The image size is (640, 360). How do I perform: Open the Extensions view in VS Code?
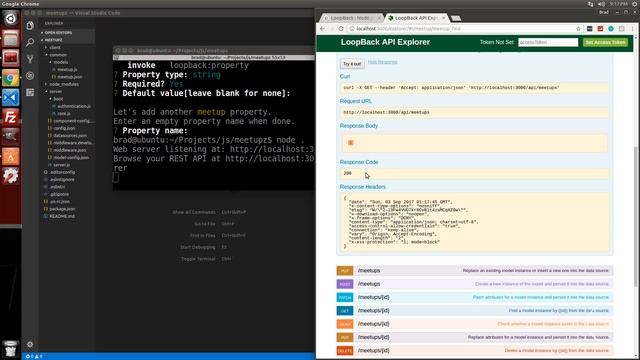[x=30, y=93]
